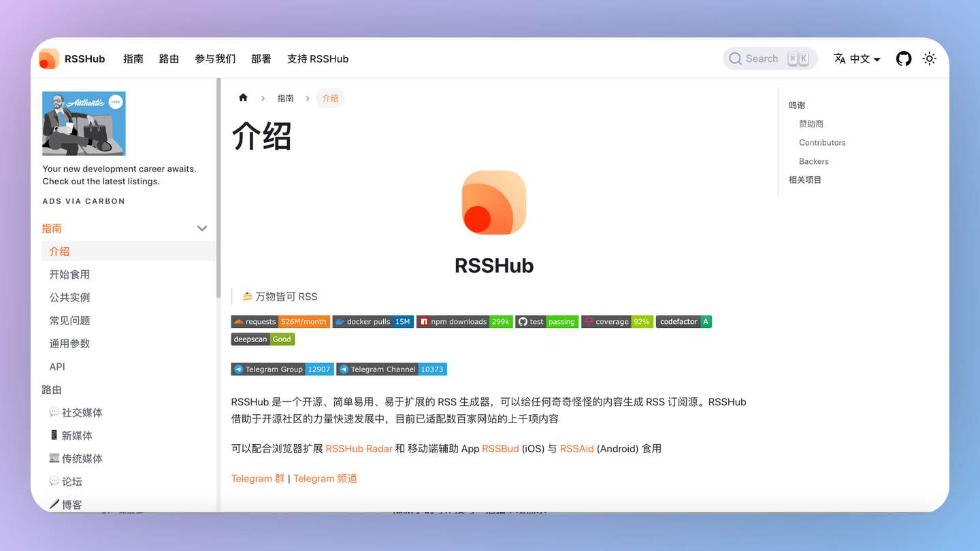This screenshot has width=980, height=551.
Task: Click the Telegram 群 link
Action: click(x=258, y=478)
